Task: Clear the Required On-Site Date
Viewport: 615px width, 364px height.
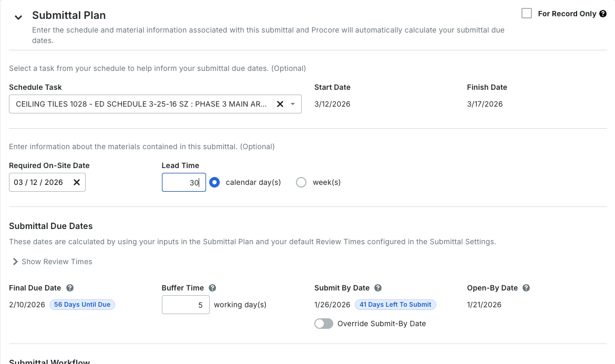Action: click(77, 182)
